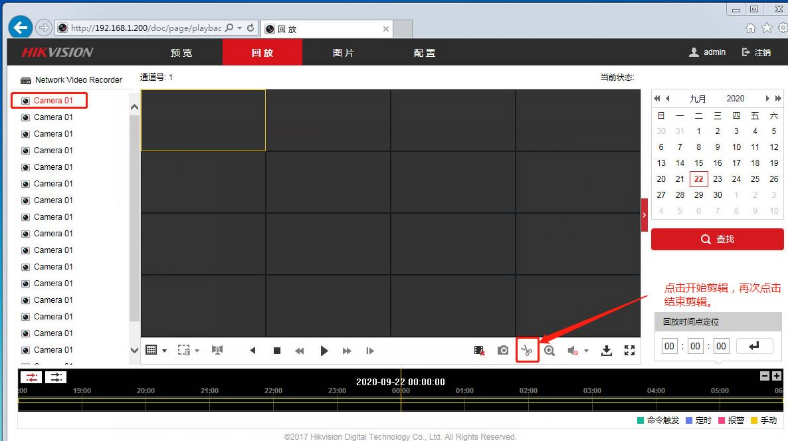The width and height of the screenshot is (788, 441).
Task: Enable digital zoom magnifier icon
Action: coord(549,351)
